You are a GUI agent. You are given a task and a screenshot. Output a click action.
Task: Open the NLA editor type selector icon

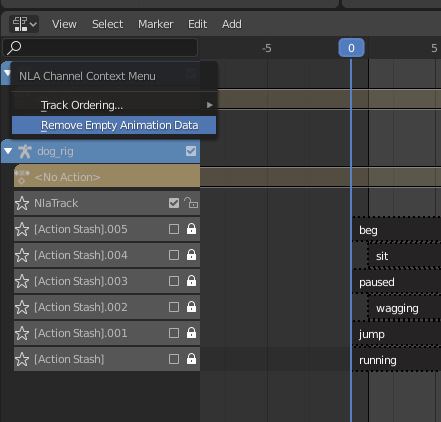point(24,24)
